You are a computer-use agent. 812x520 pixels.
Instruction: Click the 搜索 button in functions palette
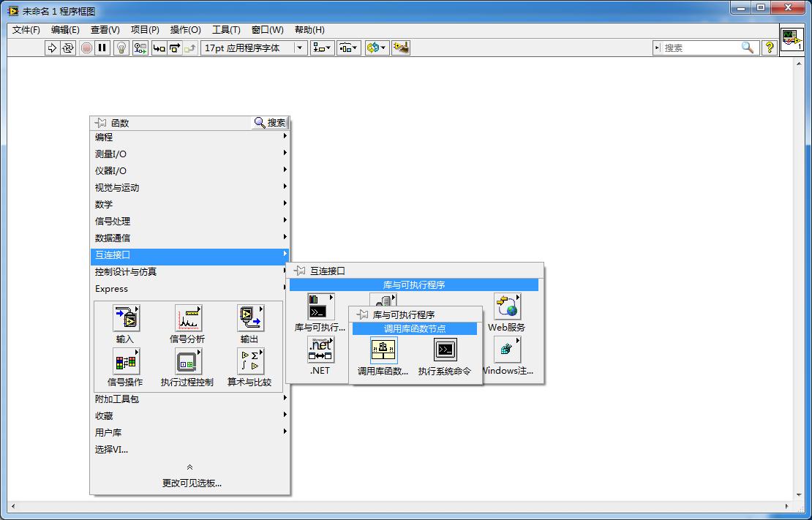point(270,123)
